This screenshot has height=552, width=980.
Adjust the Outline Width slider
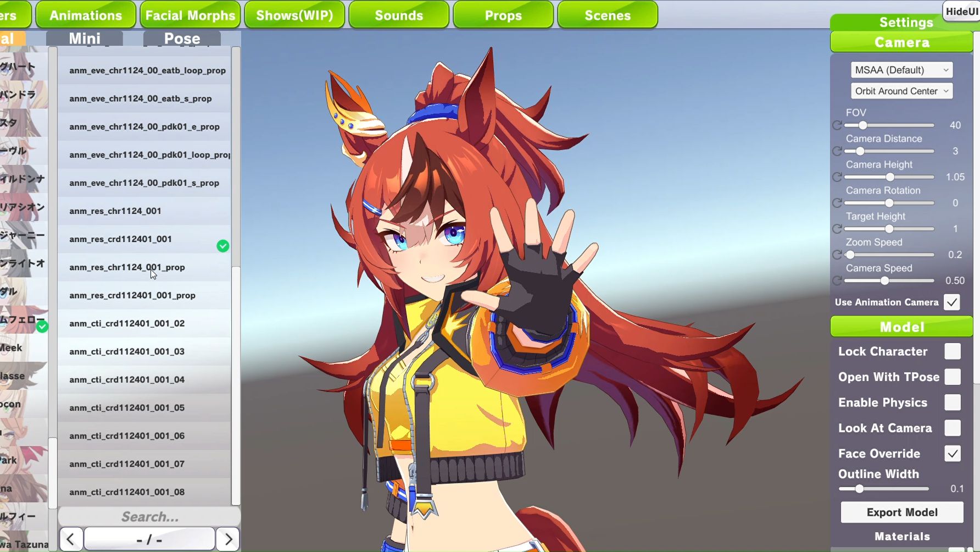pyautogui.click(x=884, y=489)
